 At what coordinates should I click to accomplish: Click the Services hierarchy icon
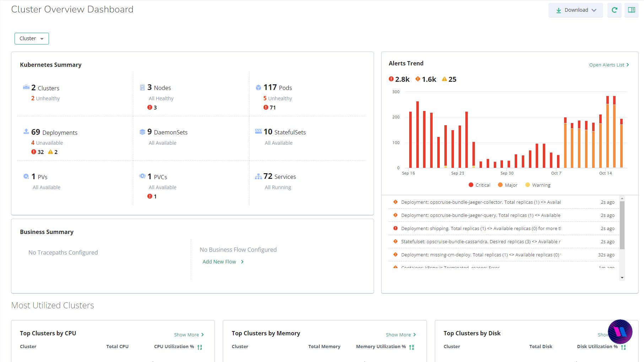(x=258, y=176)
